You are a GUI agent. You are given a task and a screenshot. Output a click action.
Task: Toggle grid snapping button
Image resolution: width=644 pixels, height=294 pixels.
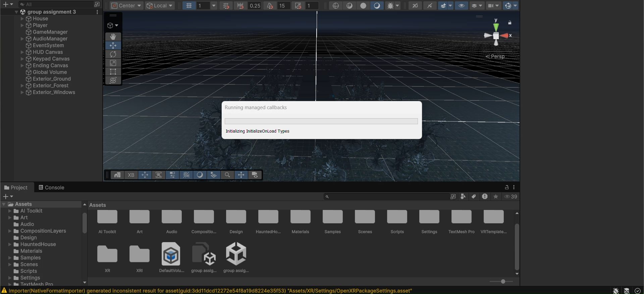click(x=226, y=6)
